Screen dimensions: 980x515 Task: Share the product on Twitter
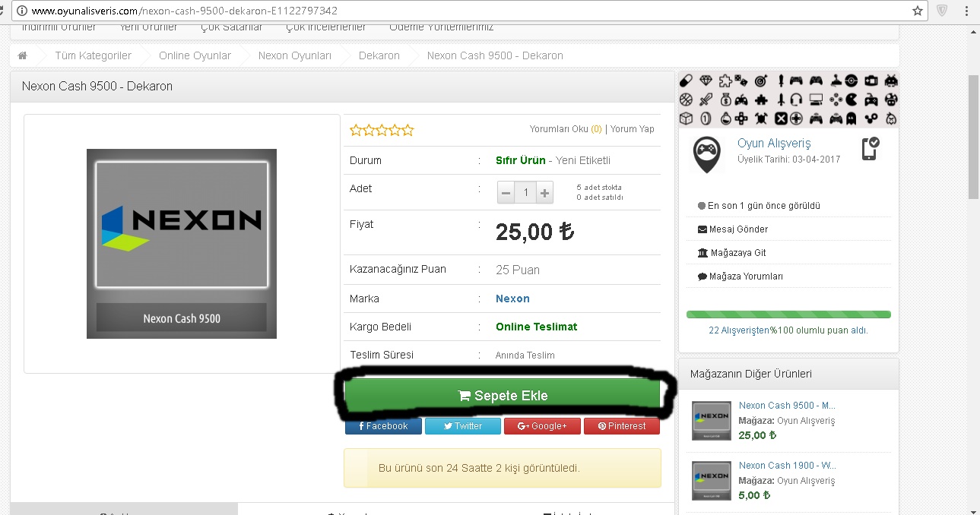(x=463, y=426)
